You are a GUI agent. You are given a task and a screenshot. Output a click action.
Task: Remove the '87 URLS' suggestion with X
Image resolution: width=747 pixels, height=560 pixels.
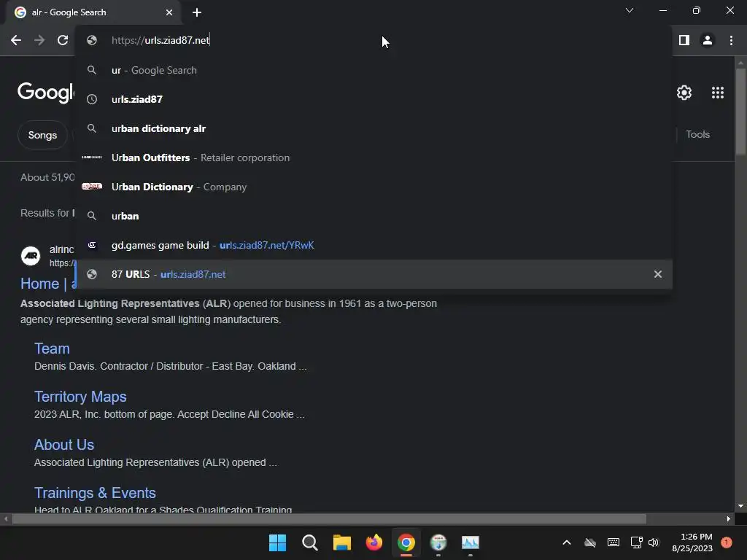[657, 274]
